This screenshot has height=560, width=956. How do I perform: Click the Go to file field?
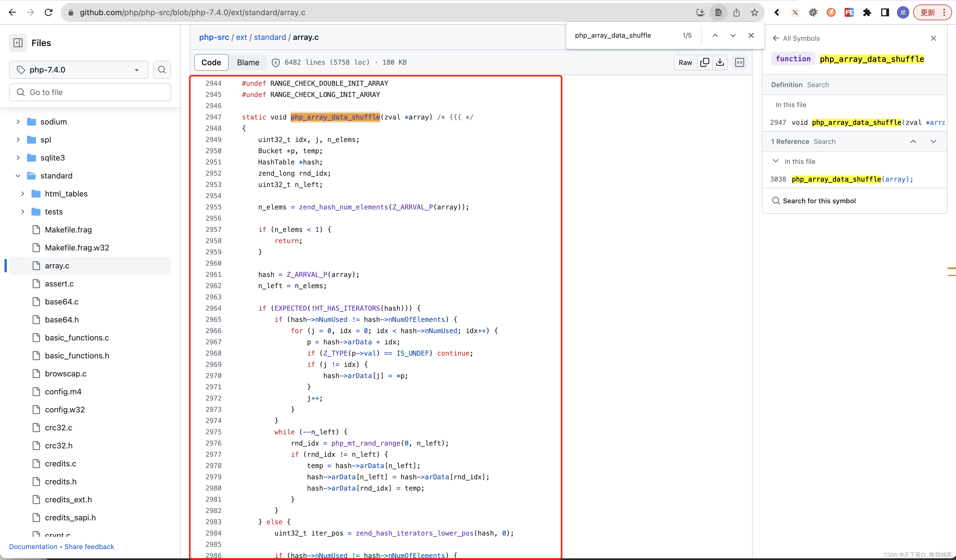coord(90,92)
